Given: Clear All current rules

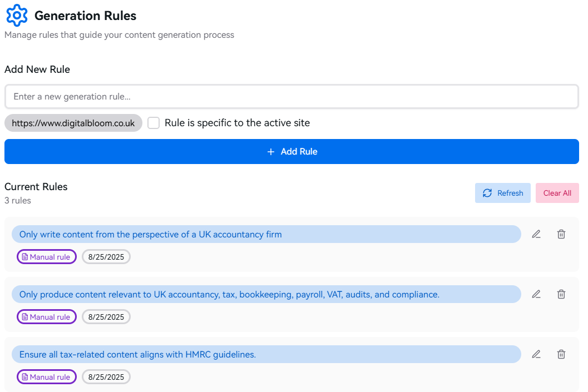Looking at the screenshot, I should [x=557, y=193].
